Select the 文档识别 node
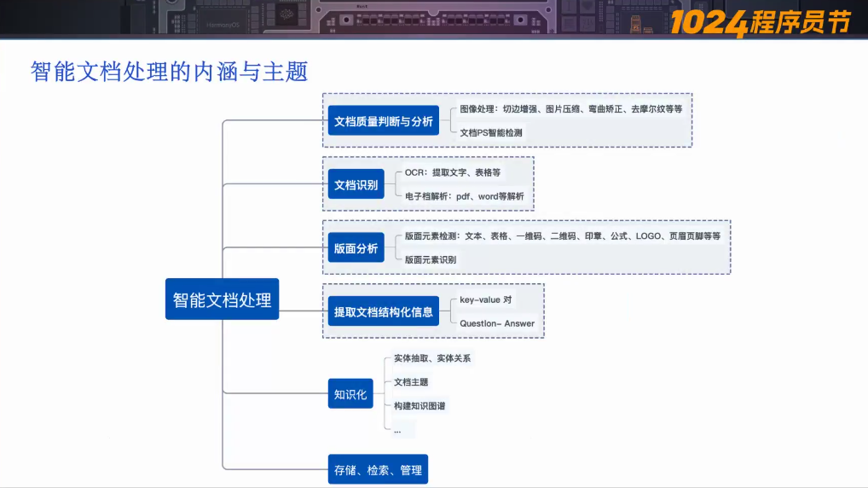 click(356, 184)
